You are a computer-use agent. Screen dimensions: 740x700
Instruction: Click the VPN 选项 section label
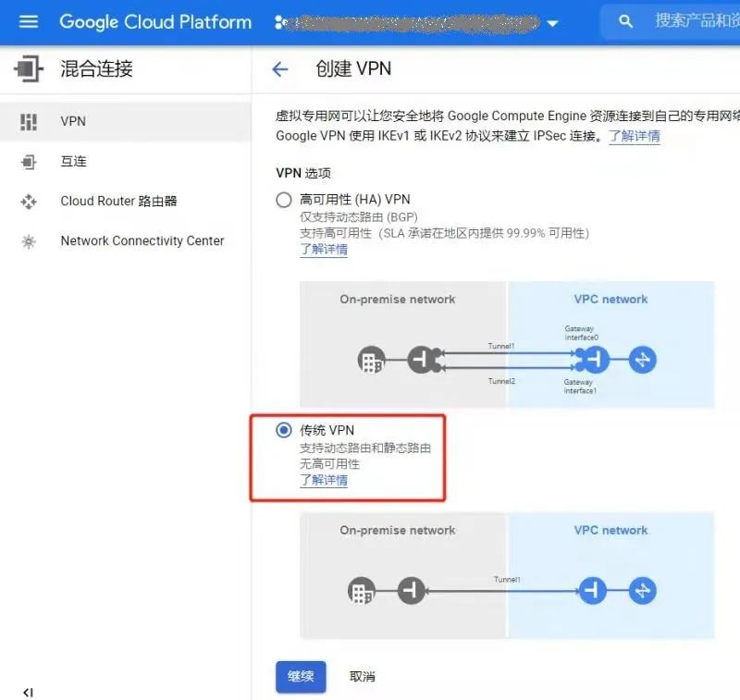click(303, 173)
